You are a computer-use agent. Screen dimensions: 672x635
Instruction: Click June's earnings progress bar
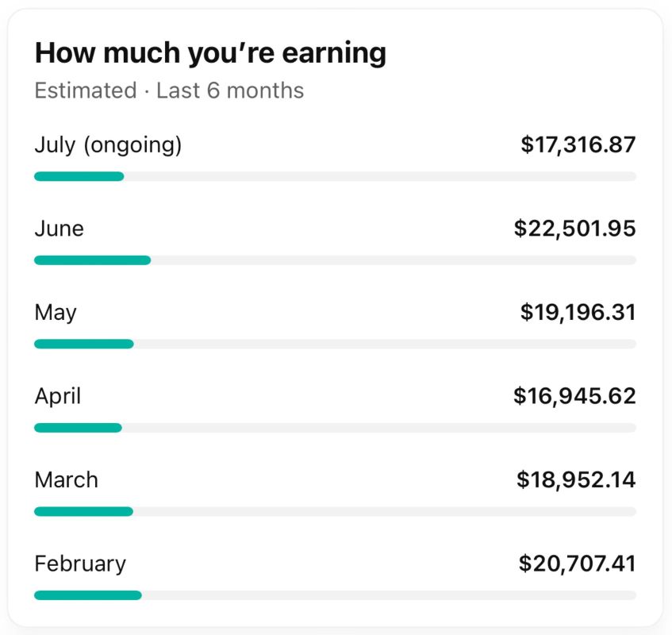(335, 260)
